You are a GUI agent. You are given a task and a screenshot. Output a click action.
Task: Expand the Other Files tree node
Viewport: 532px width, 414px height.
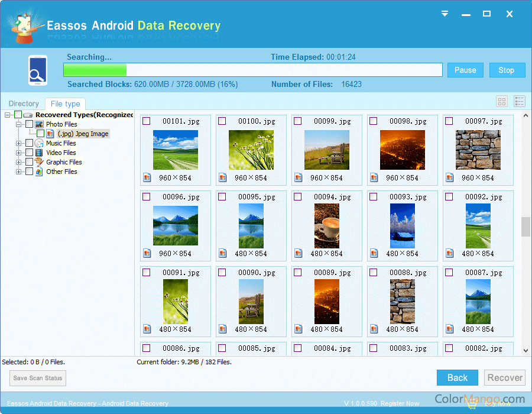click(19, 172)
